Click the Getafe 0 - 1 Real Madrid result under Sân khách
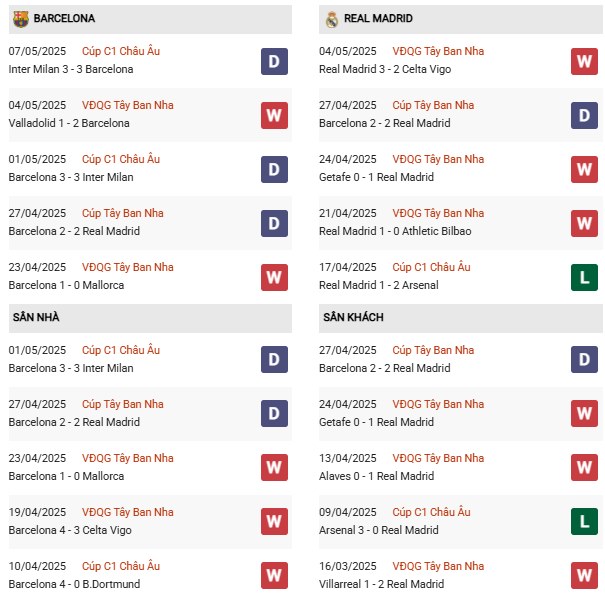Image resolution: width=605 pixels, height=597 pixels. click(x=376, y=422)
